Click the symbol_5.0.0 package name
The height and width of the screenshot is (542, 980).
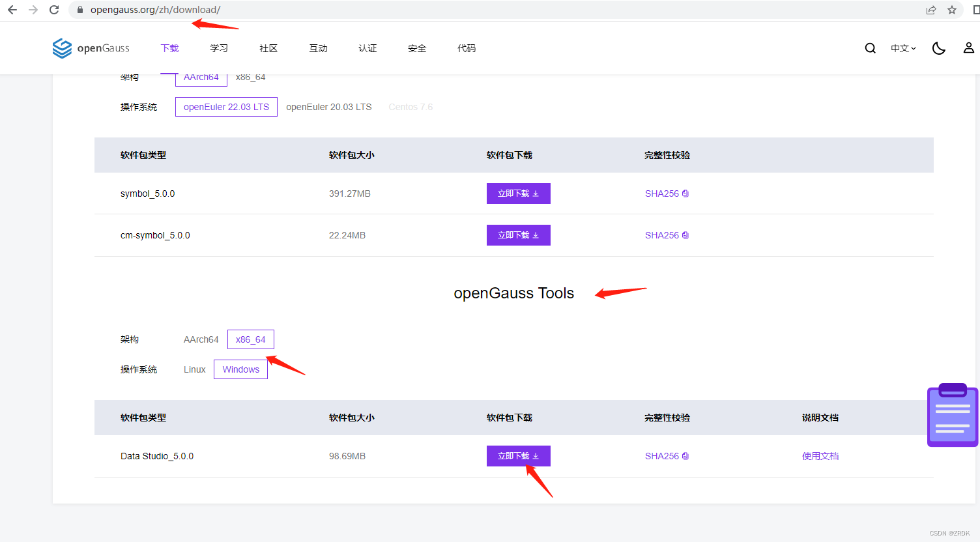[148, 193]
